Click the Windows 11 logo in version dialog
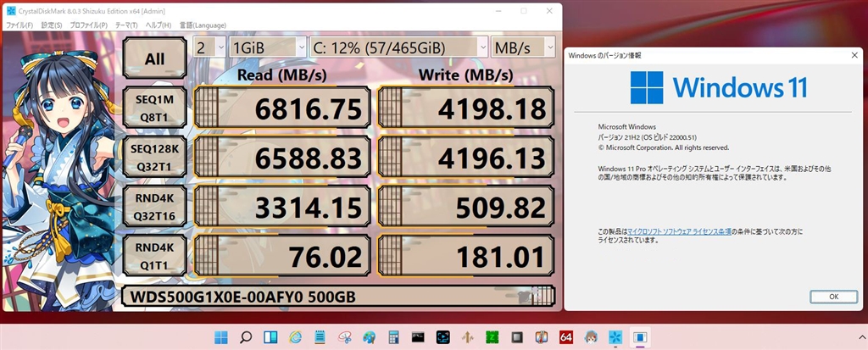Screen dimensions: 868x350 coord(719,87)
